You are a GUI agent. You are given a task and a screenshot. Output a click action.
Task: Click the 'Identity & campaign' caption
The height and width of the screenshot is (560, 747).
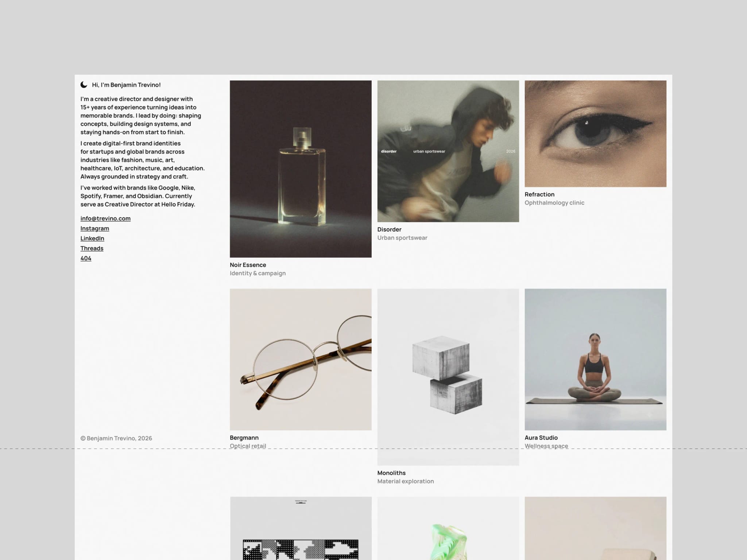tap(258, 273)
